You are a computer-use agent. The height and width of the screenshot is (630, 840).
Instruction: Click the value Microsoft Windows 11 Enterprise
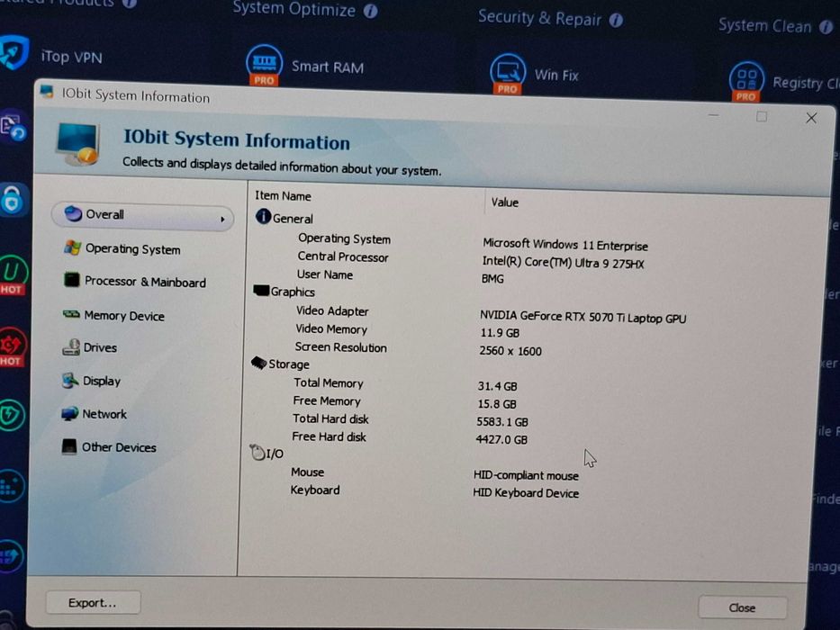565,245
